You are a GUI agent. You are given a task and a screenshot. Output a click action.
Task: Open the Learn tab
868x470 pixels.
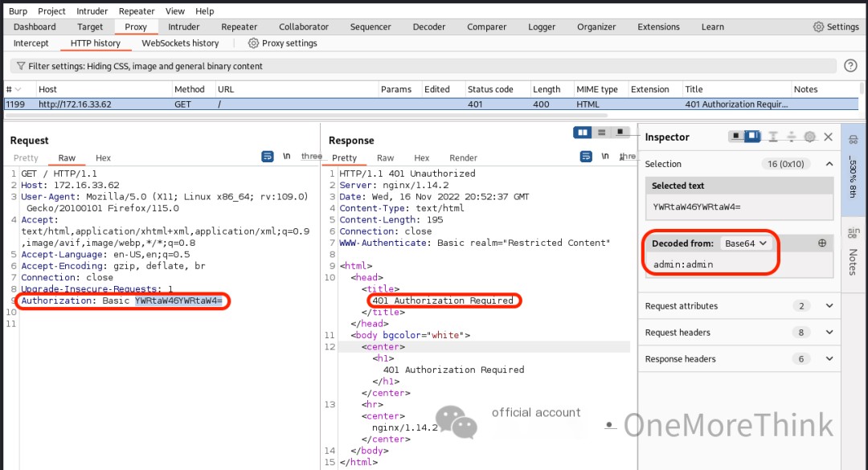[712, 27]
